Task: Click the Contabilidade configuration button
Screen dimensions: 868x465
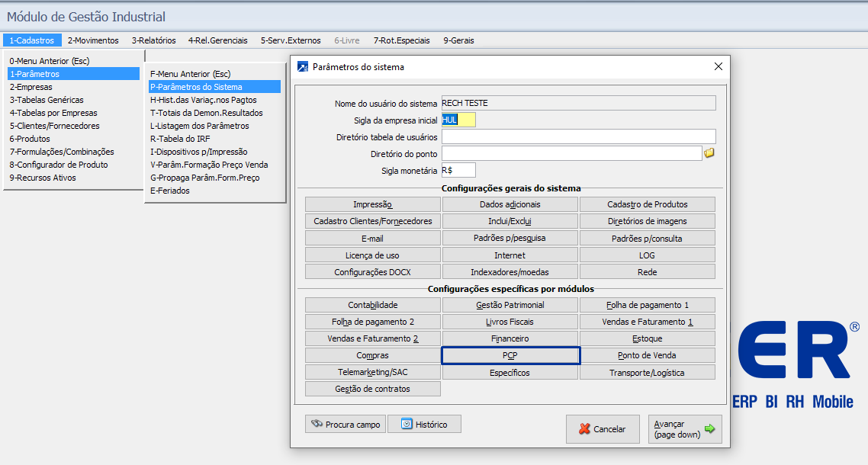Action: click(x=372, y=305)
